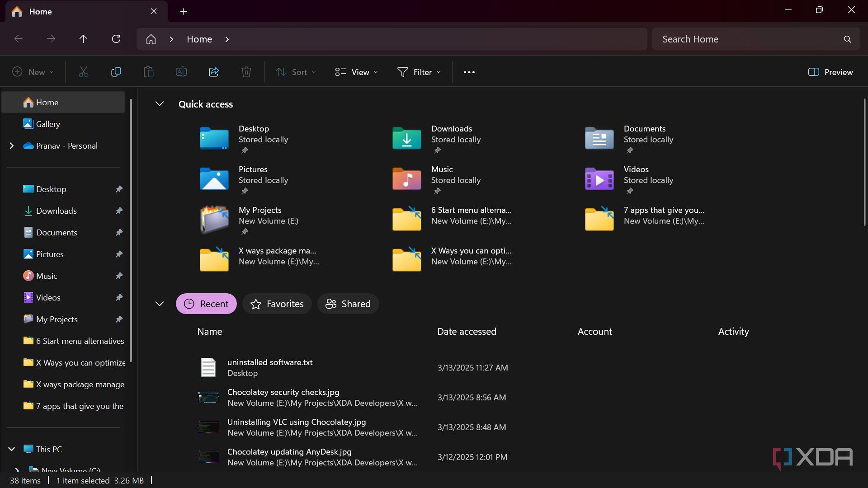Click the Delete trash icon
The height and width of the screenshot is (488, 868).
(246, 72)
